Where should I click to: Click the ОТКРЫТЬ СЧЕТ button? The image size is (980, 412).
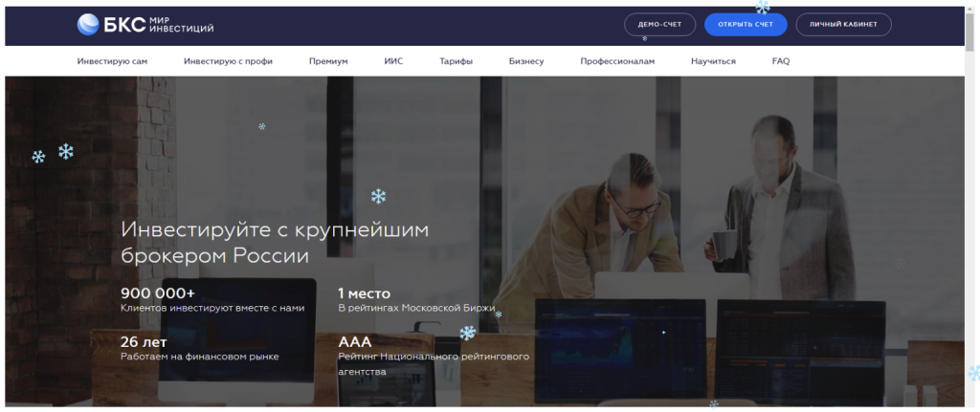(x=746, y=24)
